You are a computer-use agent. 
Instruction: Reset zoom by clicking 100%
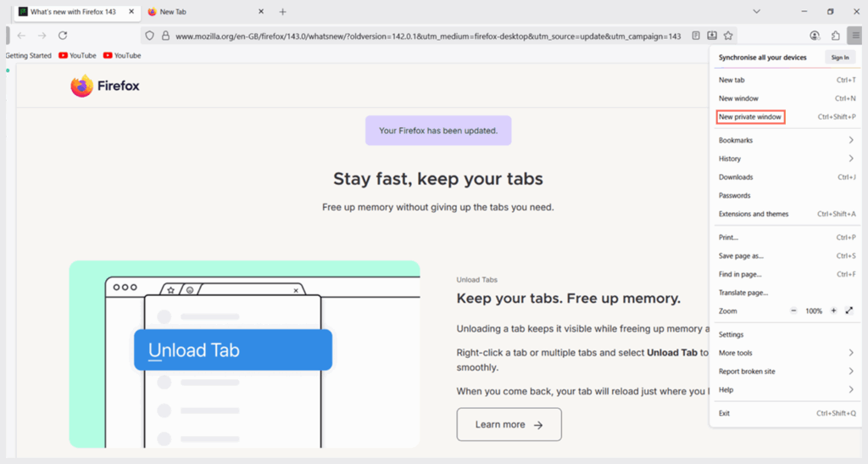coord(813,311)
